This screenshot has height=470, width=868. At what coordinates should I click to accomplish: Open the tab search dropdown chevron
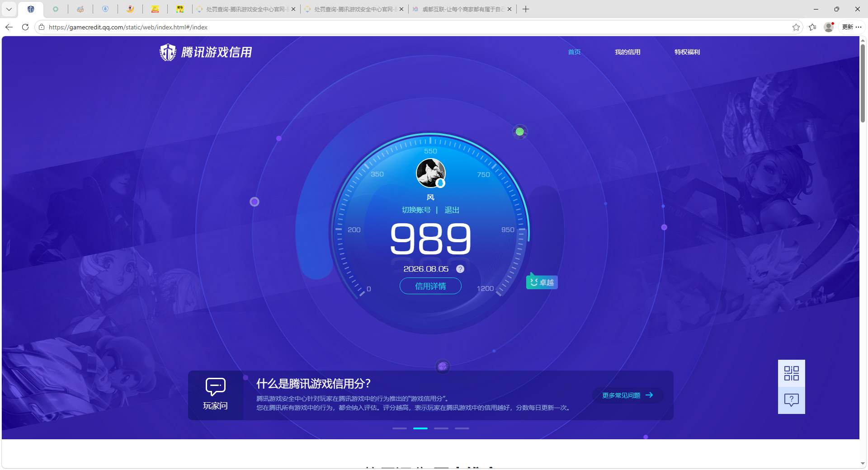[9, 9]
